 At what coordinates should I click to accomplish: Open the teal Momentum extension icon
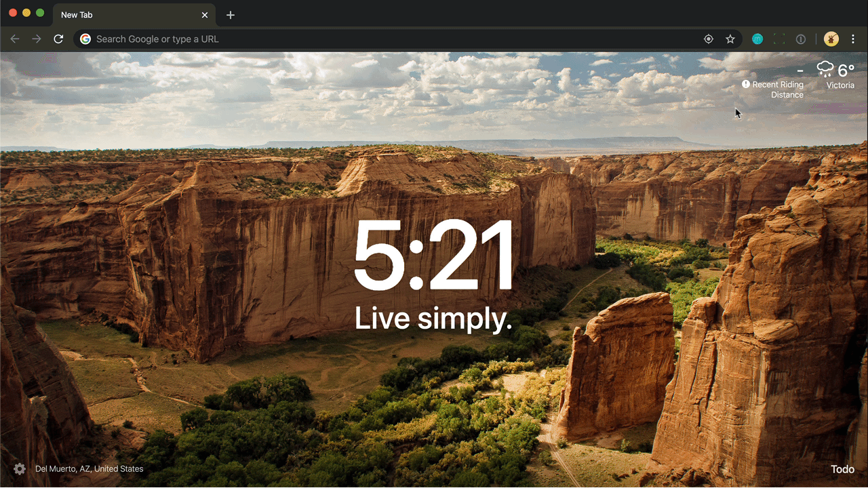coord(757,39)
